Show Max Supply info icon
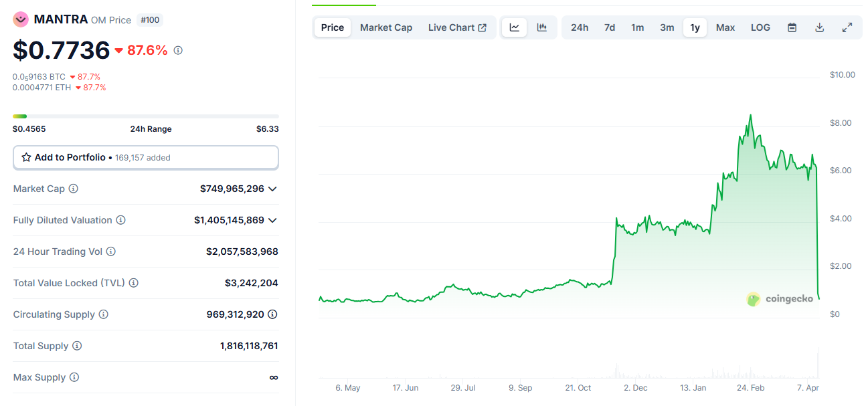 coord(74,377)
